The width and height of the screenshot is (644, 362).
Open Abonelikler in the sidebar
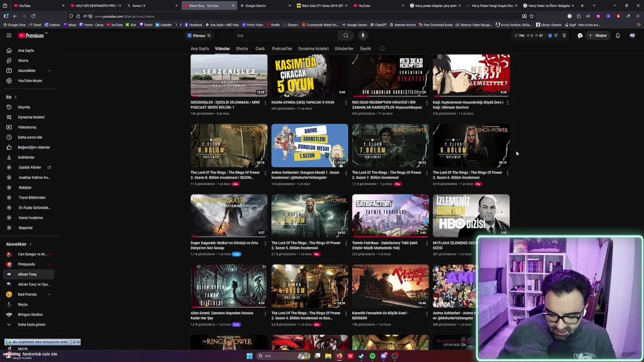28,70
